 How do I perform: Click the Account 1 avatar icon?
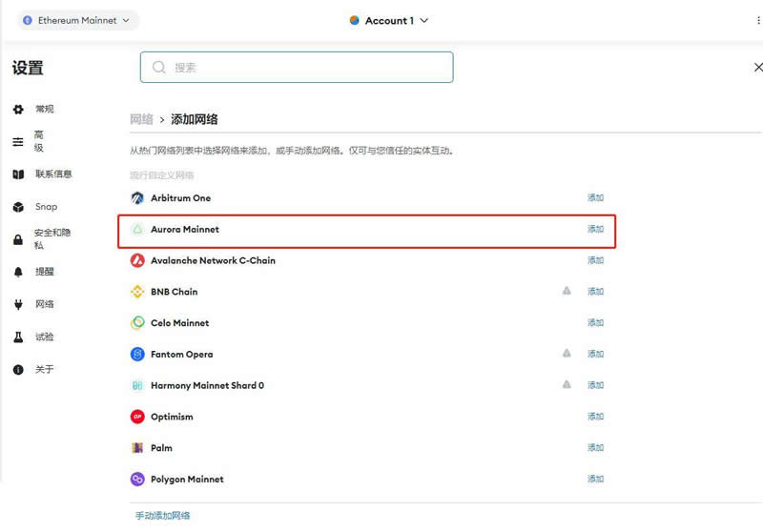point(354,20)
